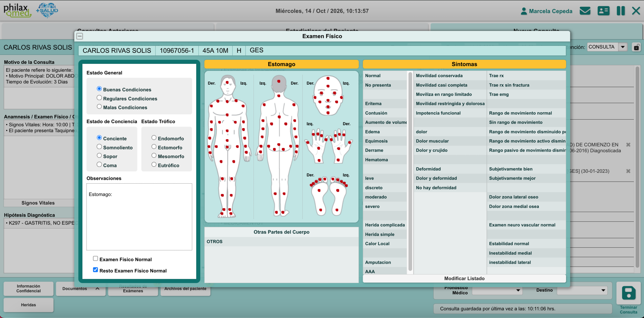Click inside the Observaciones text area
This screenshot has width=644, height=318.
(139, 217)
